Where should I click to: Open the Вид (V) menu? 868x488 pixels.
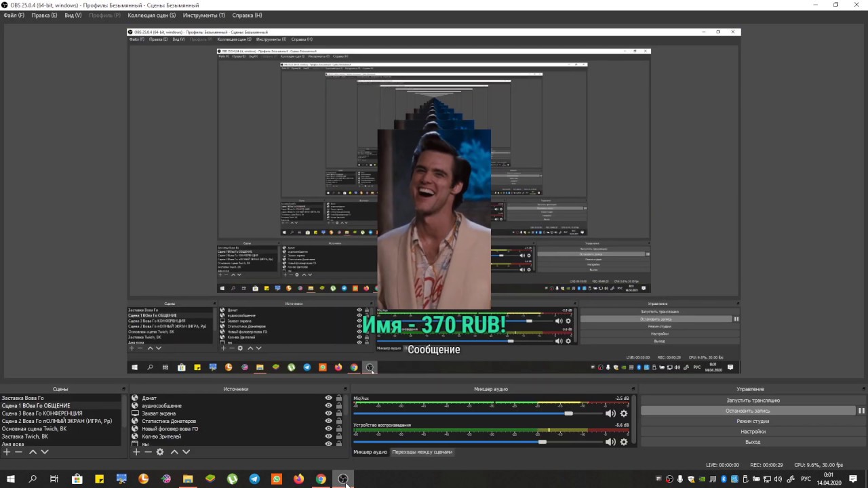pyautogui.click(x=73, y=15)
